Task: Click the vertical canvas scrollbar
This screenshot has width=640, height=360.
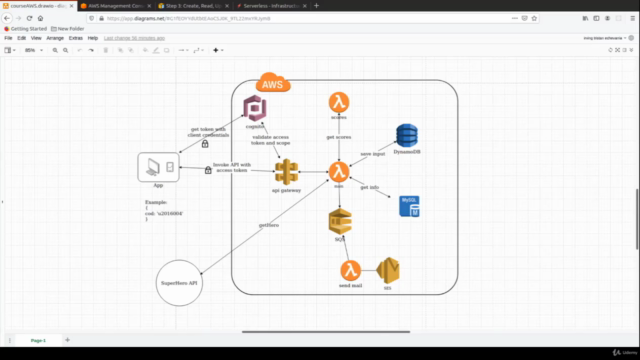Action: [x=637, y=219]
